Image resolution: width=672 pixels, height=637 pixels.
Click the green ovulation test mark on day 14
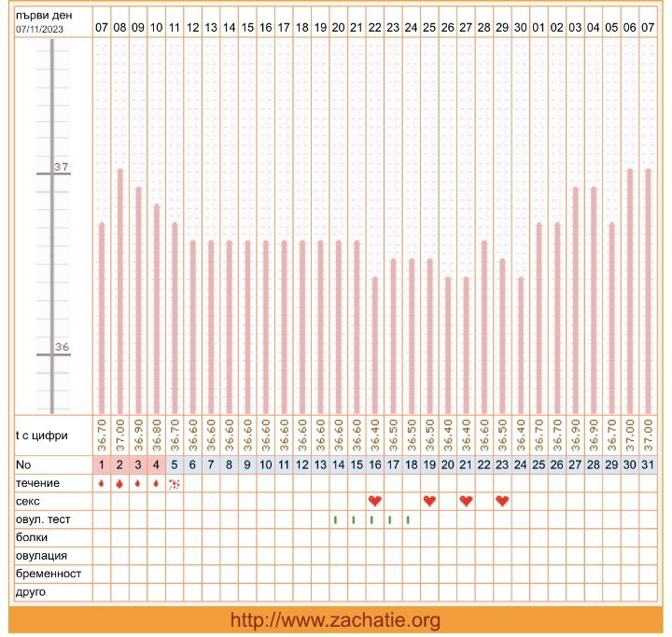[336, 519]
